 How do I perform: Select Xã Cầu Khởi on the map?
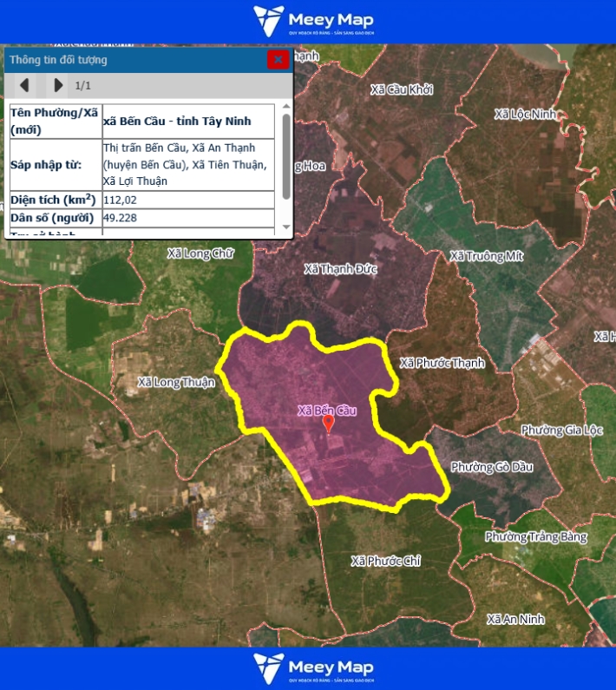click(x=401, y=89)
